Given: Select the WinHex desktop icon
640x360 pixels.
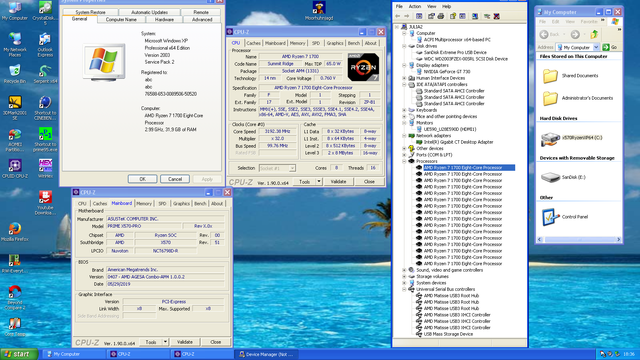Looking at the screenshot, I should coord(45,168).
